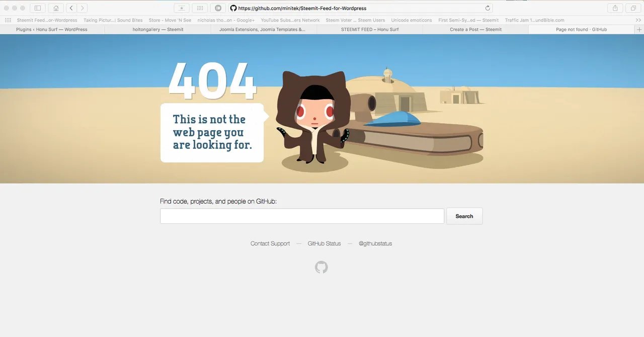Screen dimensions: 644x337
Task: Navigate forward with the right arrow
Action: pyautogui.click(x=83, y=8)
